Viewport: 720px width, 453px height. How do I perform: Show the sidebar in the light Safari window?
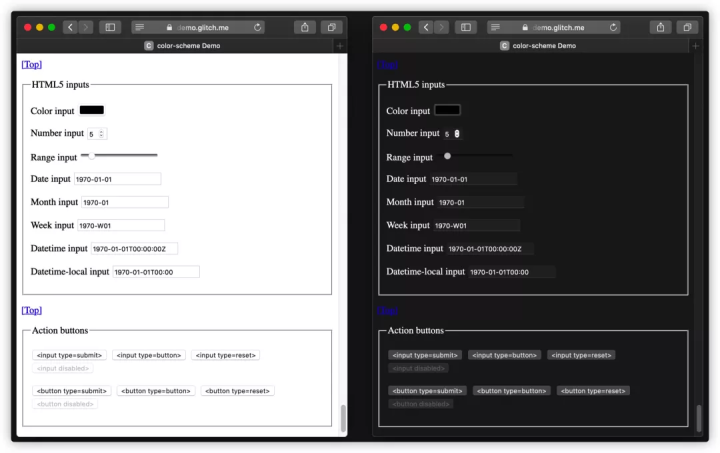(x=110, y=27)
